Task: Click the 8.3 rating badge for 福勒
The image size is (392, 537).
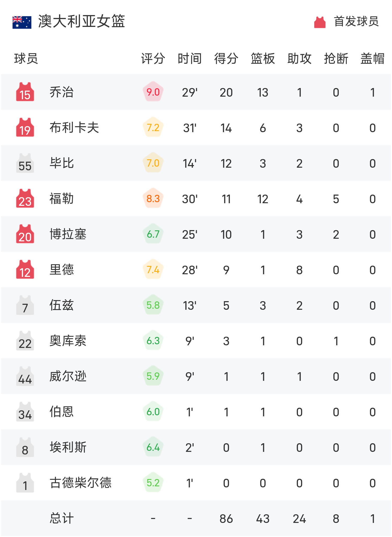Action: (153, 198)
